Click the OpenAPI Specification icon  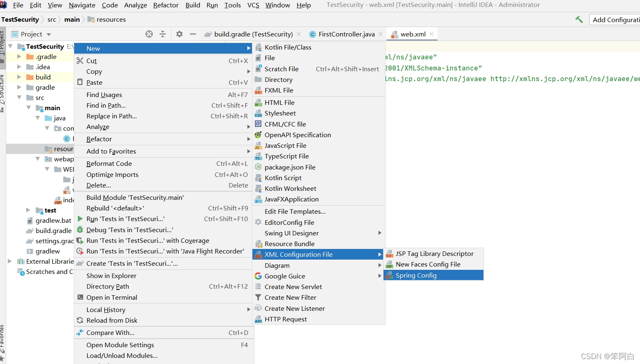258,135
